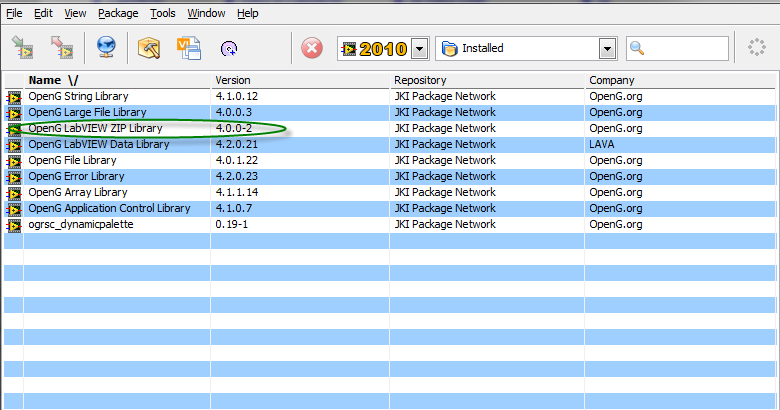The image size is (780, 410).
Task: Select the OpenG LabVIEW Data Library name
Action: [98, 144]
